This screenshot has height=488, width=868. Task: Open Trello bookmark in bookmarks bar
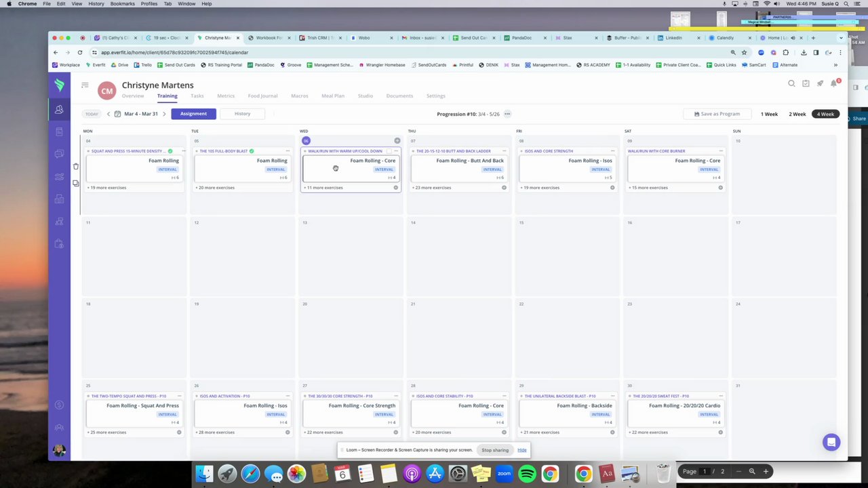[x=143, y=65]
